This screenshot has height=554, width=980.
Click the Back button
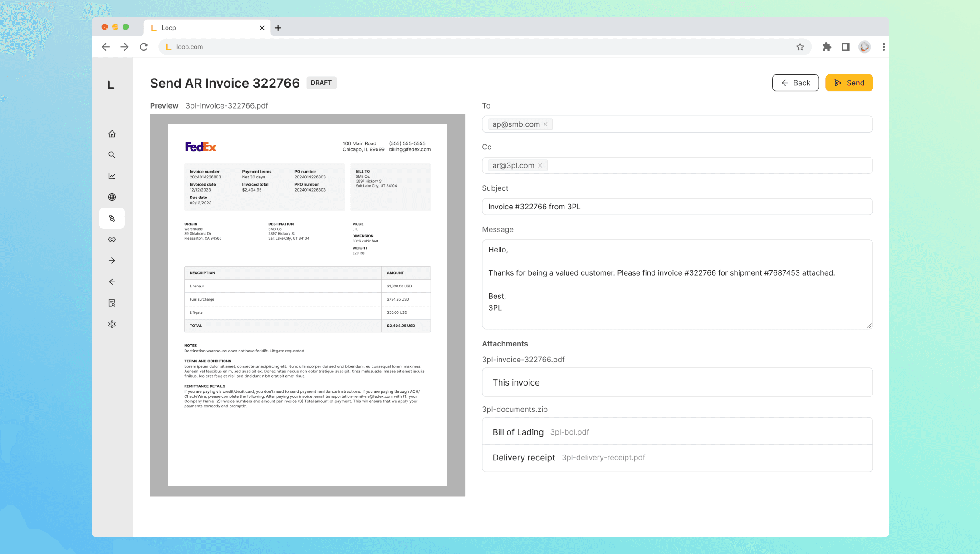click(795, 83)
